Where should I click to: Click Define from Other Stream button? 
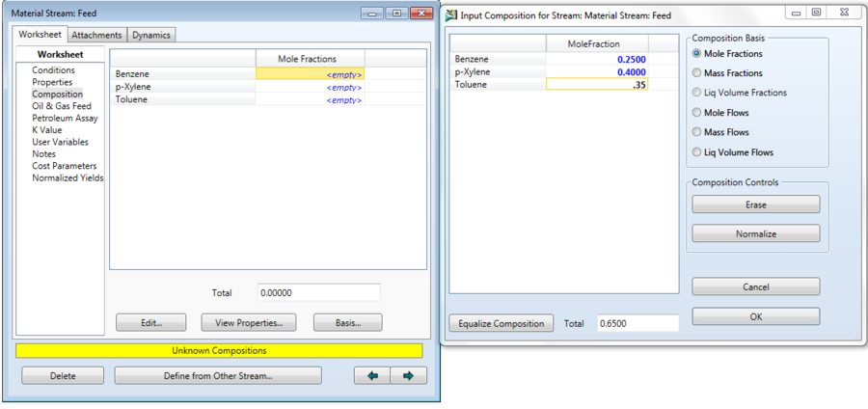[218, 376]
